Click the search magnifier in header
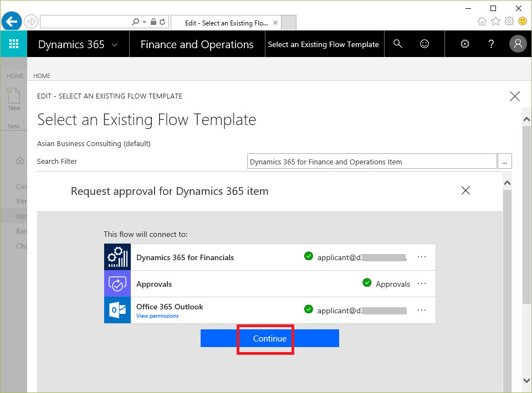 click(x=397, y=44)
